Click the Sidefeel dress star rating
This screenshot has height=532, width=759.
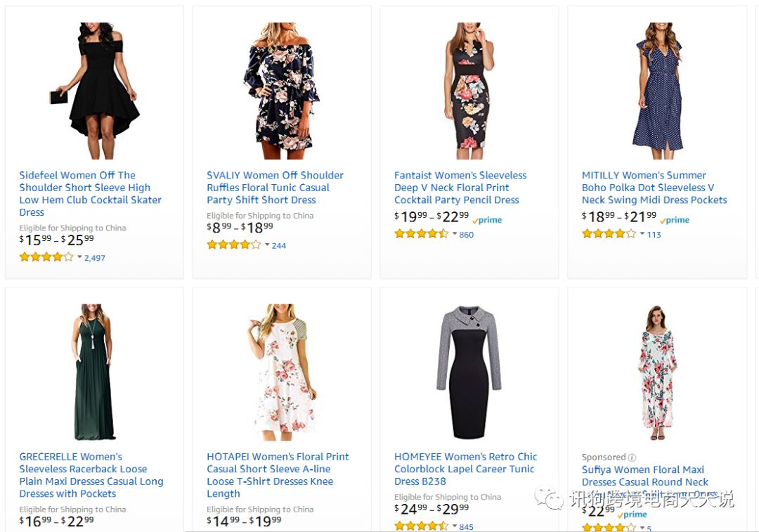[x=46, y=257]
